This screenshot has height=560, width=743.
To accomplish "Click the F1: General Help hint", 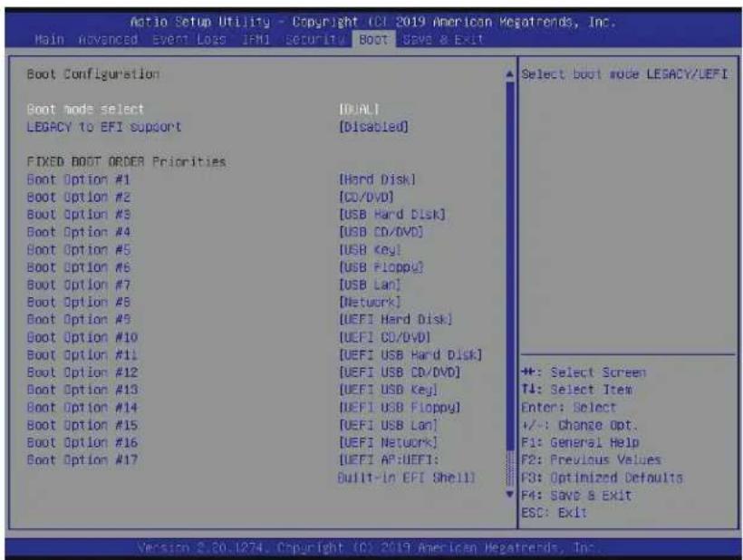I will point(580,442).
